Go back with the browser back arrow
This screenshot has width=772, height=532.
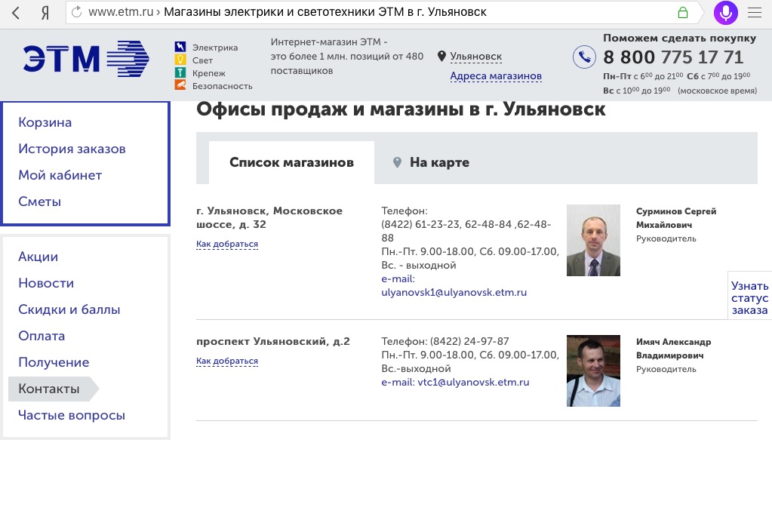[16, 13]
